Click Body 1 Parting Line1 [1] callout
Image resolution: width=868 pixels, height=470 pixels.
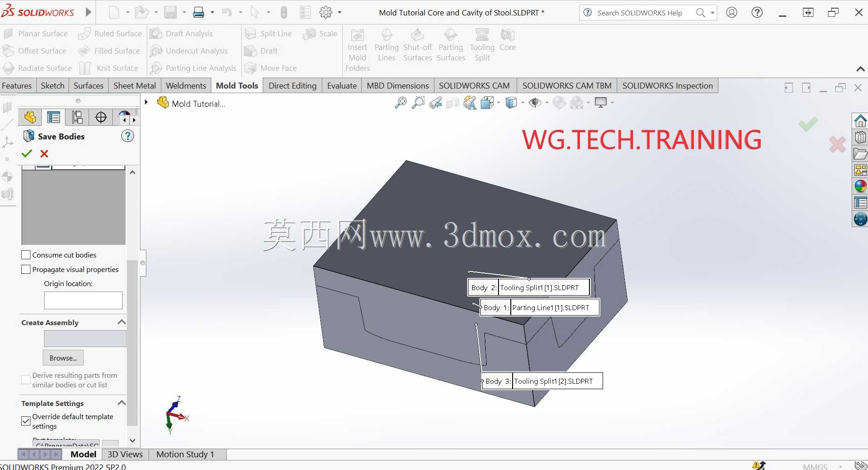tap(540, 307)
